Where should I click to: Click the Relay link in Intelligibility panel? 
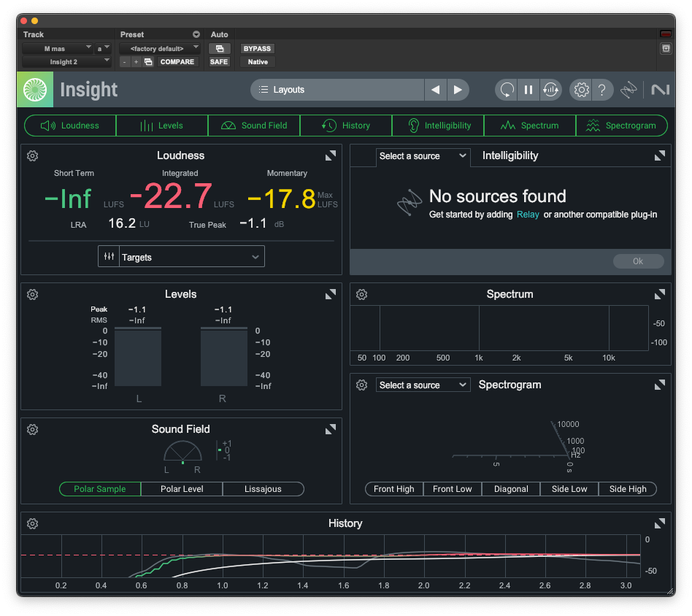[x=528, y=216]
